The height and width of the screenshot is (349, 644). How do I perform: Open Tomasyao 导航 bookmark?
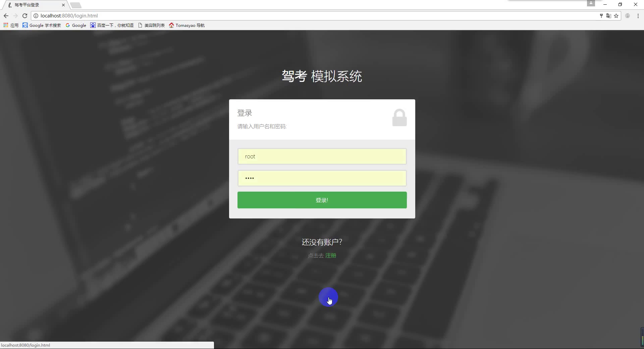pos(187,25)
